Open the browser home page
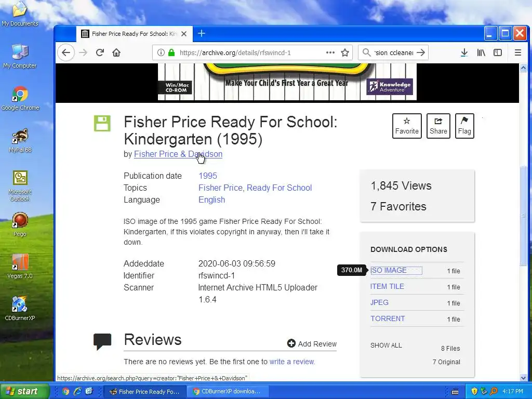The width and height of the screenshot is (532, 399). click(116, 52)
